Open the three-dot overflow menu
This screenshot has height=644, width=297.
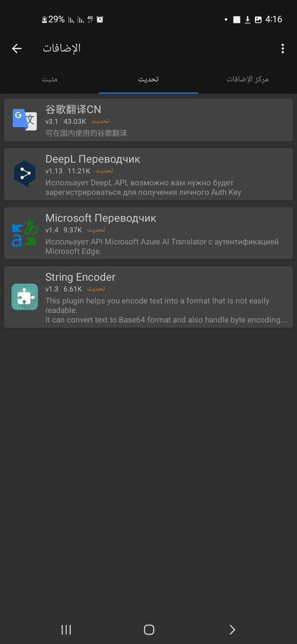(x=282, y=48)
